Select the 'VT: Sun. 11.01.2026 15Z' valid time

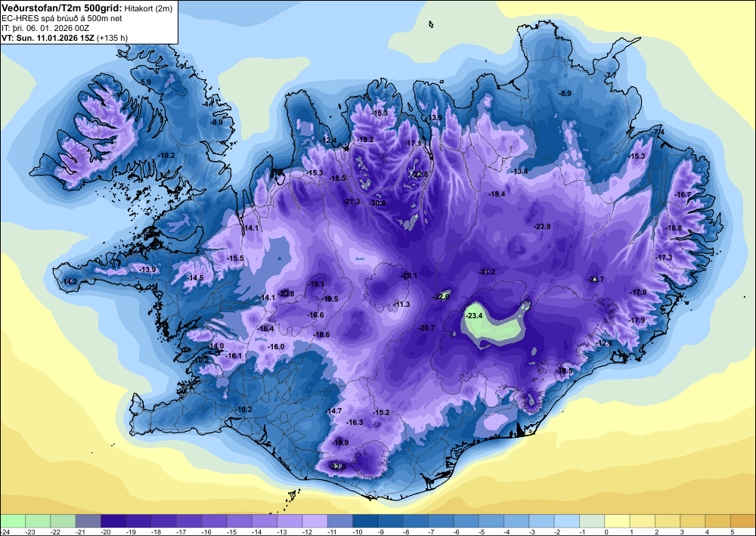point(48,38)
